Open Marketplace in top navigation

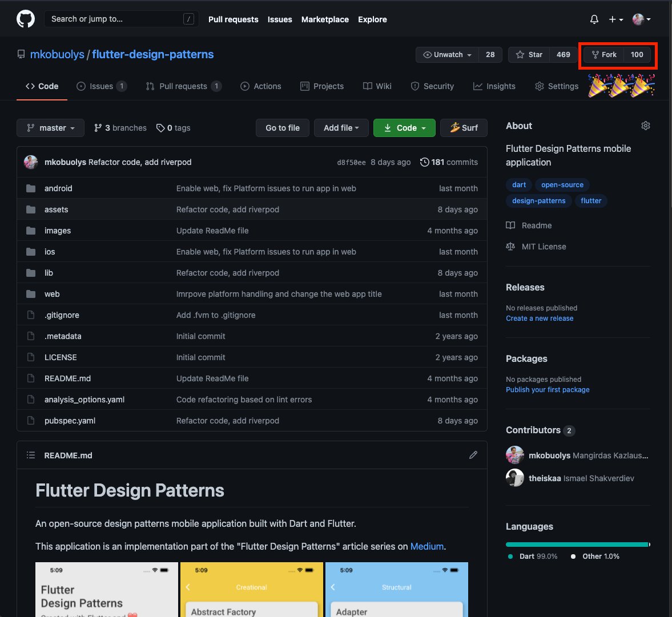(325, 19)
